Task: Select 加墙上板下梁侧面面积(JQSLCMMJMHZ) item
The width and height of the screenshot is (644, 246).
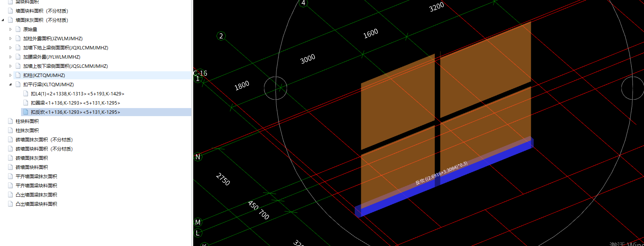Action: 65,66
